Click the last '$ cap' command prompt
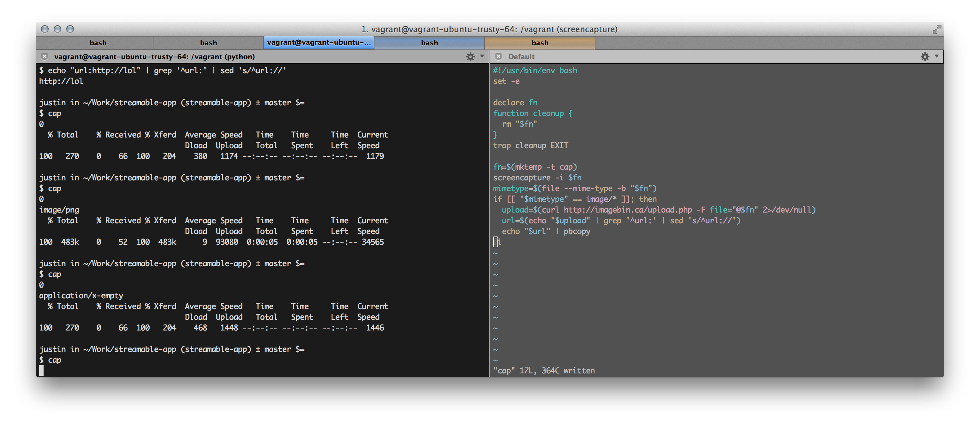The image size is (980, 427). [x=50, y=360]
